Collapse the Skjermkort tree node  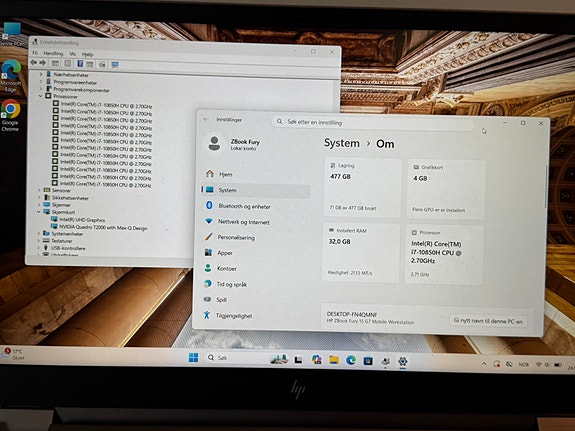pos(39,212)
